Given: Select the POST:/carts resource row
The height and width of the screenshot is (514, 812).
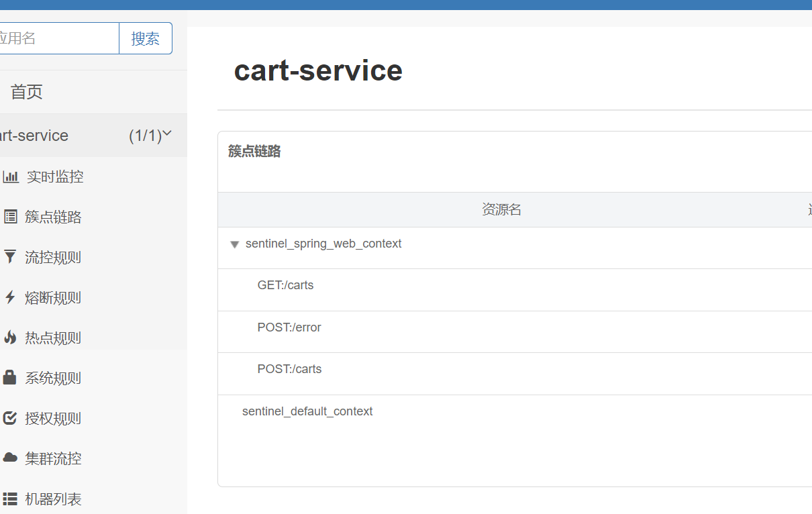Looking at the screenshot, I should tap(289, 369).
